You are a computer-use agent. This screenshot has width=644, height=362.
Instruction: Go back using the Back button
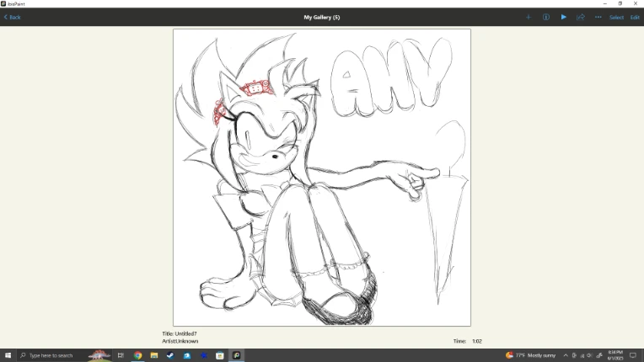click(x=13, y=17)
